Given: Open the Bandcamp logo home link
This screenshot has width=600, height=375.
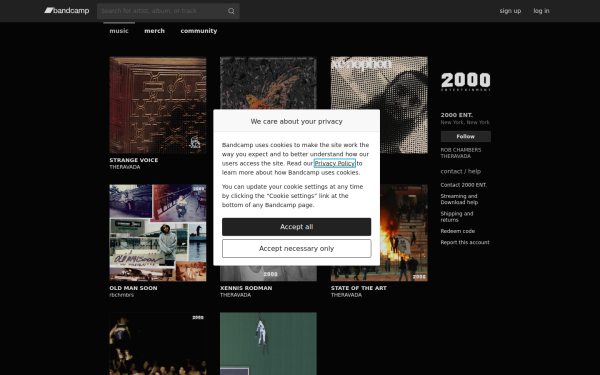Looking at the screenshot, I should pos(67,11).
